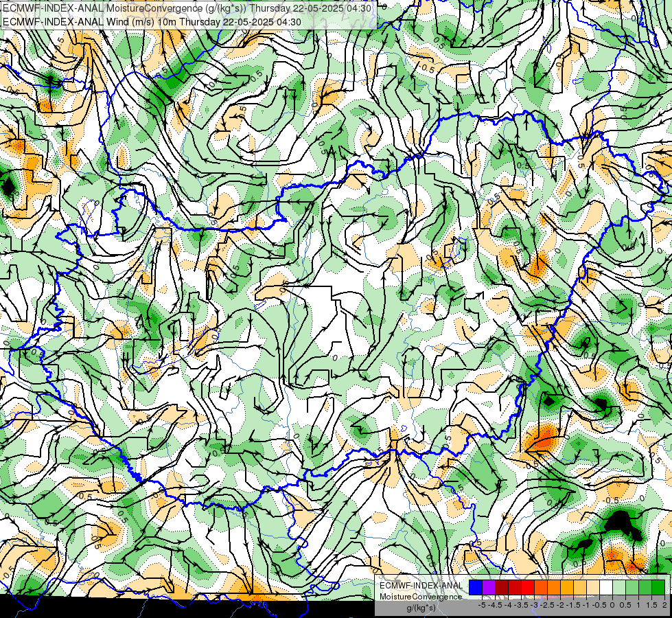Select the pale peach swatch left of -0.5
The width and height of the screenshot is (672, 618).
coord(593,588)
